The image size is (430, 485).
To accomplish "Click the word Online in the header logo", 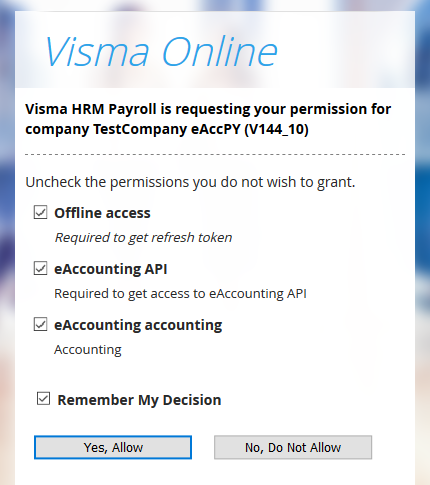I will (x=220, y=51).
